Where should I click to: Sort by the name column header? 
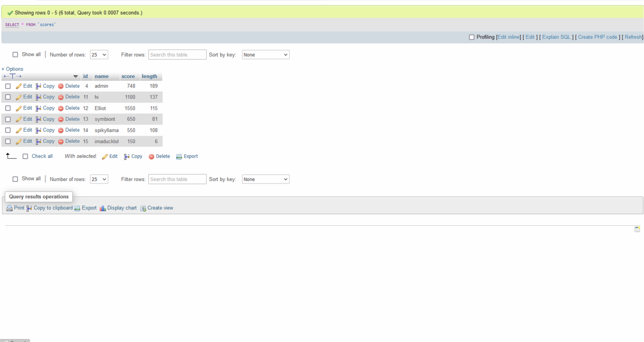tap(101, 76)
